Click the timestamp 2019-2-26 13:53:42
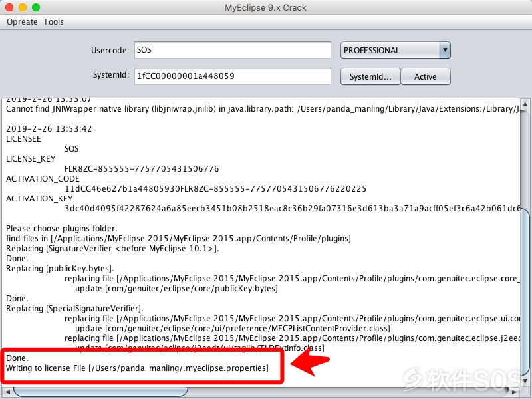 [49, 129]
